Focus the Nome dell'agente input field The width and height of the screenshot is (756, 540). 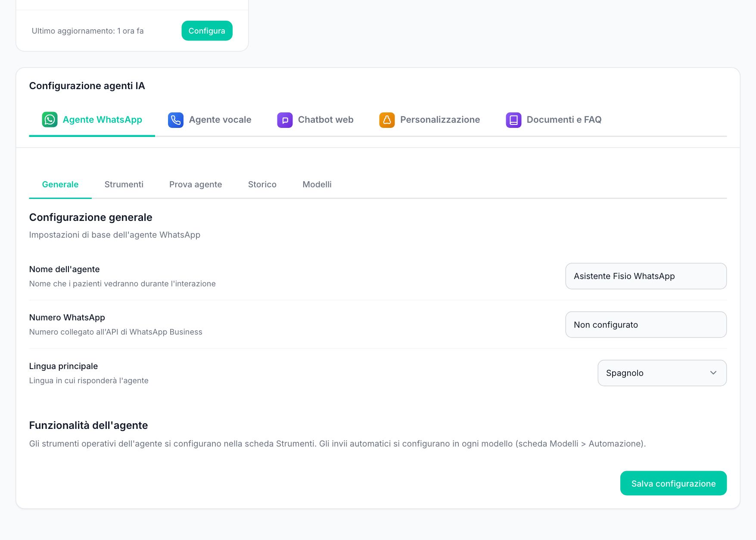pos(646,276)
